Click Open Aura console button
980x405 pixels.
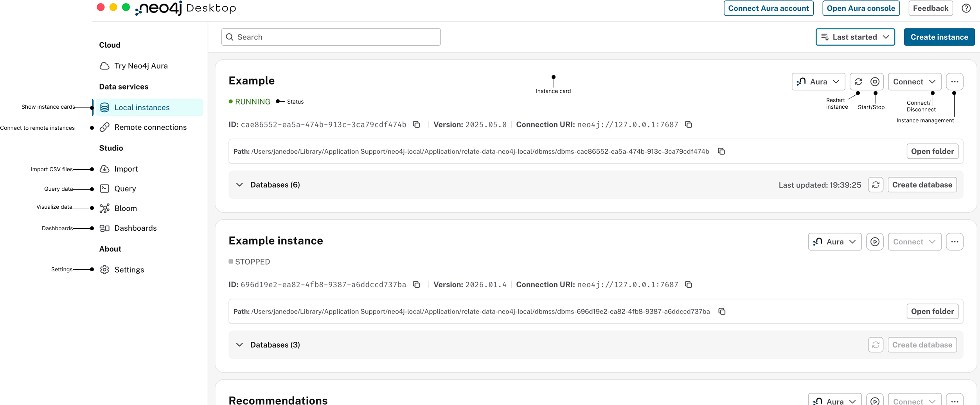tap(861, 8)
